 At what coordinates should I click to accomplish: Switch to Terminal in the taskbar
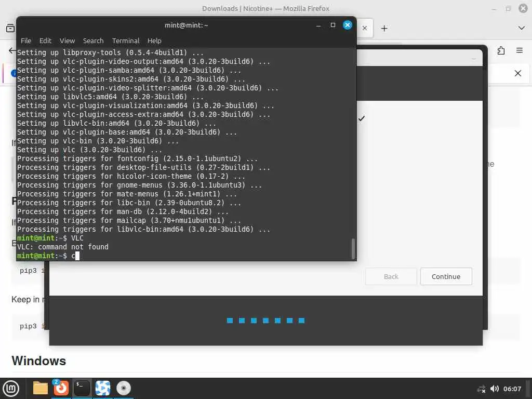pyautogui.click(x=82, y=388)
